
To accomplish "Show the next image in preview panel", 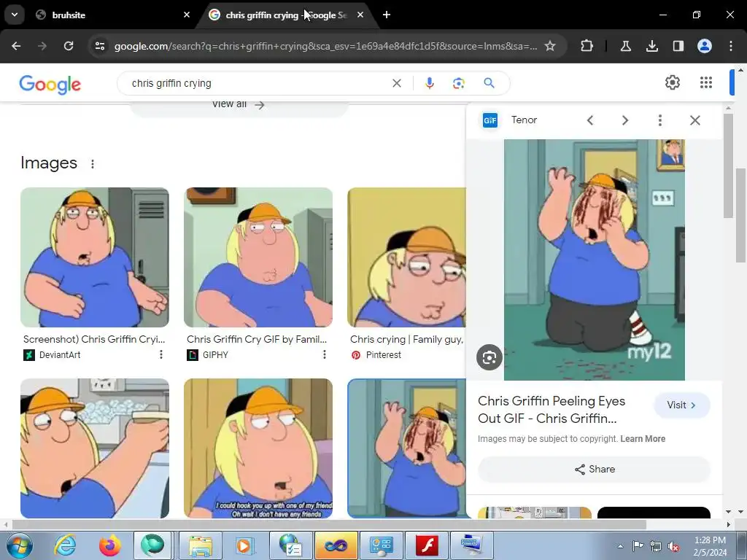I will tap(625, 120).
